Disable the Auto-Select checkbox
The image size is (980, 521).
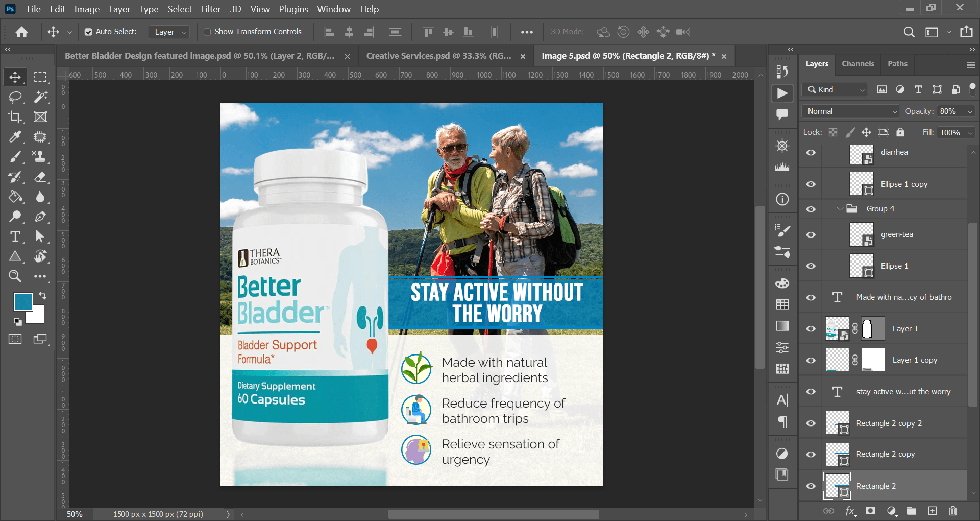88,32
